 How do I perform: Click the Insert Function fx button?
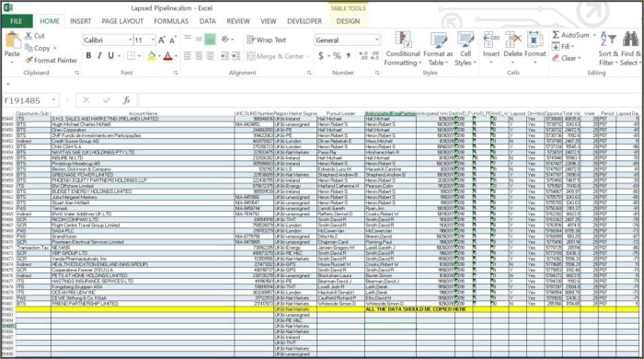[127, 100]
